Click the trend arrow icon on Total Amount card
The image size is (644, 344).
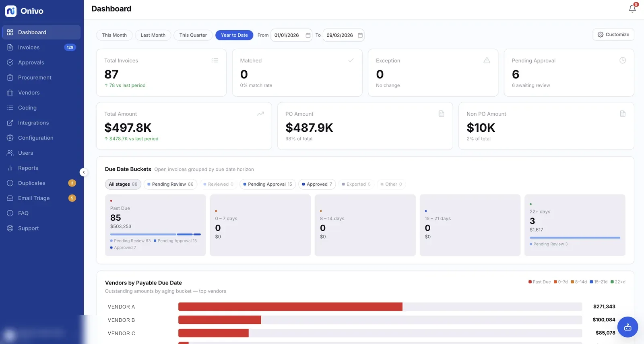coord(260,114)
